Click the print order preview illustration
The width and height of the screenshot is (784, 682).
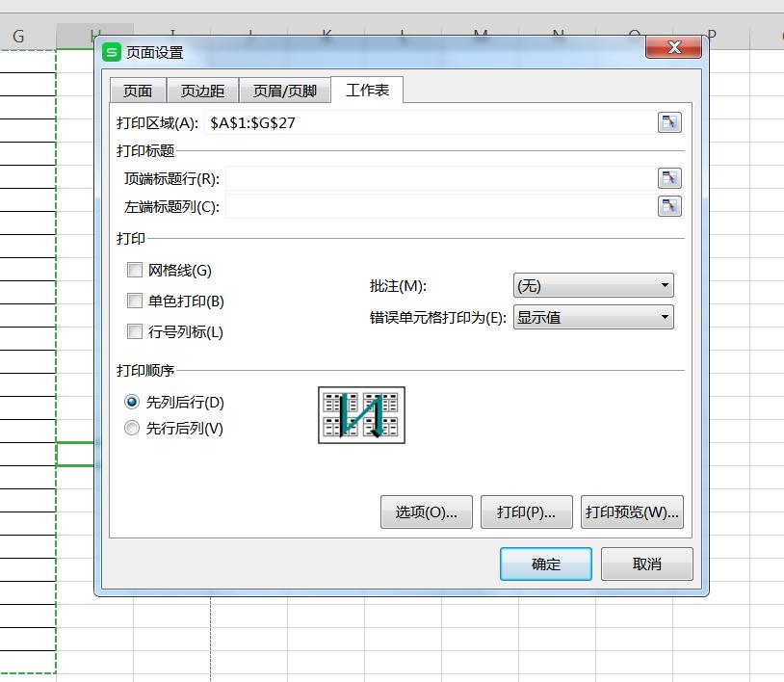pyautogui.click(x=361, y=414)
